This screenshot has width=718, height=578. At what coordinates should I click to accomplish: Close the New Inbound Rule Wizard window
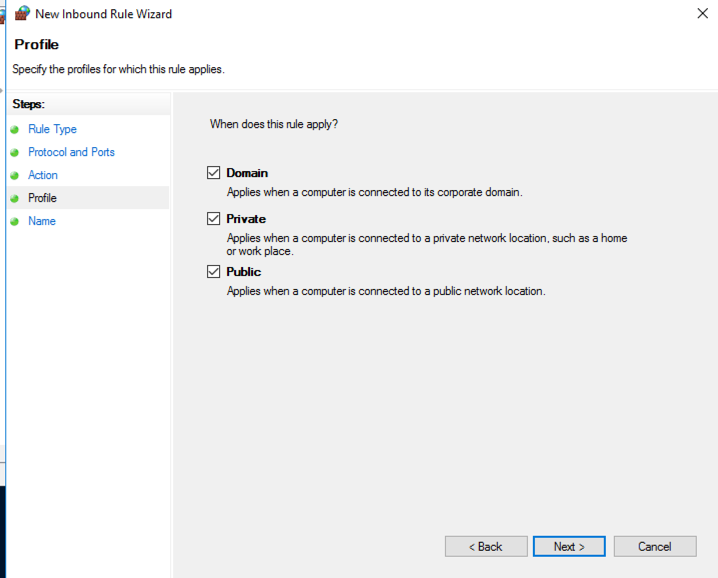pos(701,14)
